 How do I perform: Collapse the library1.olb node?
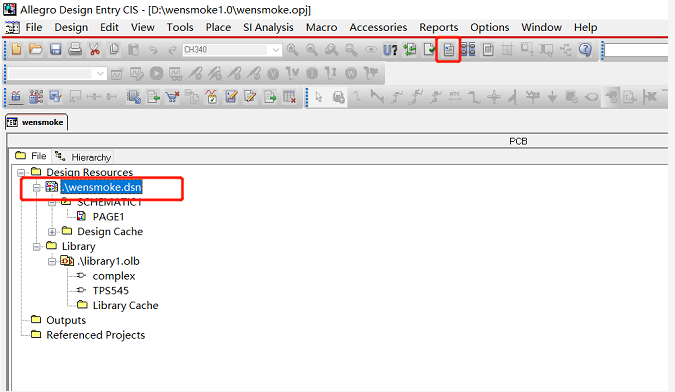point(52,261)
